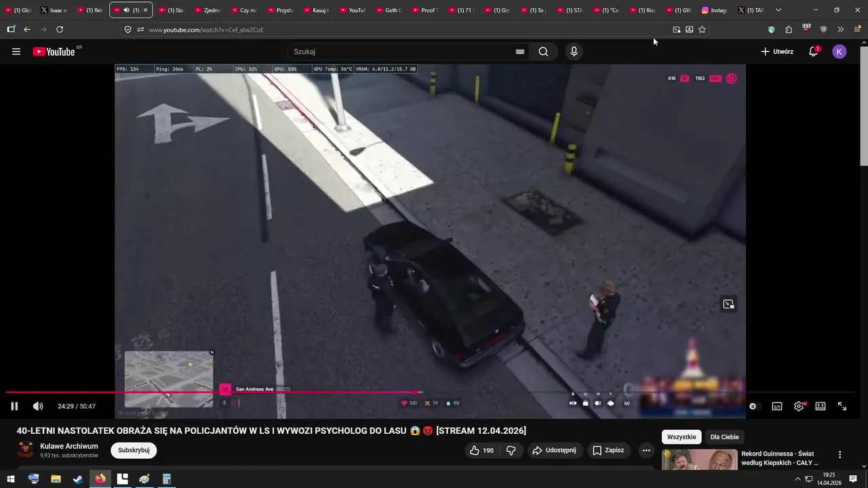Go to the YouTube home logo

point(54,52)
